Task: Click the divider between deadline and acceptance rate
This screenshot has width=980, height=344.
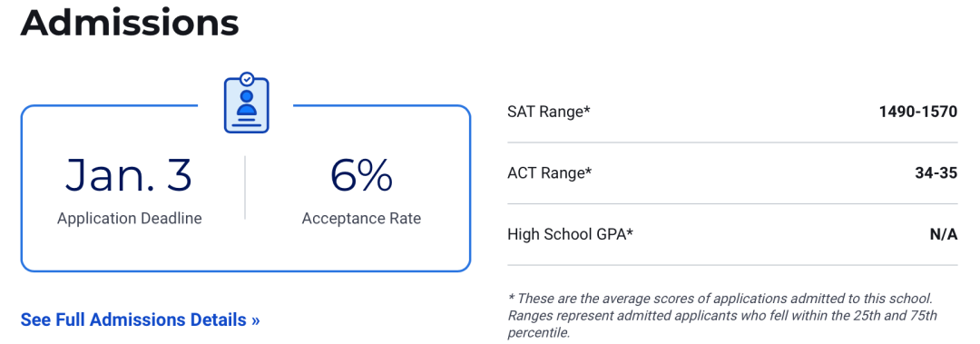Action: (245, 188)
